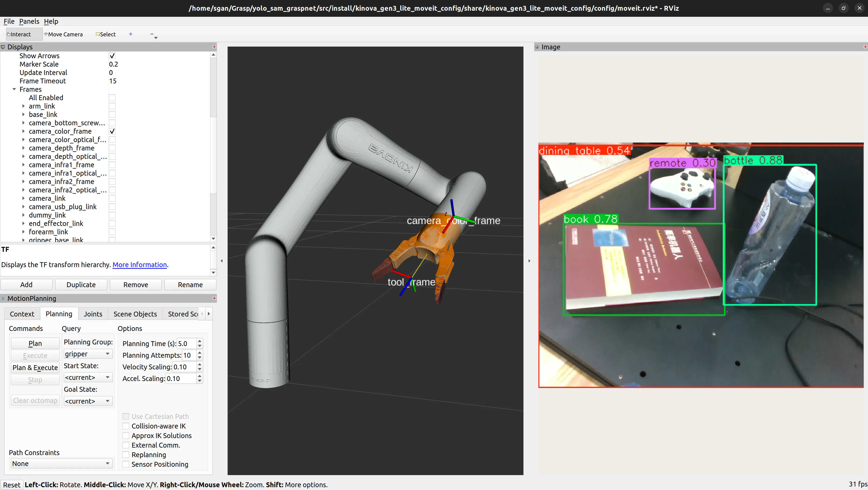Collapse the left panel with arrow handle
The image size is (868, 490).
tap(221, 261)
